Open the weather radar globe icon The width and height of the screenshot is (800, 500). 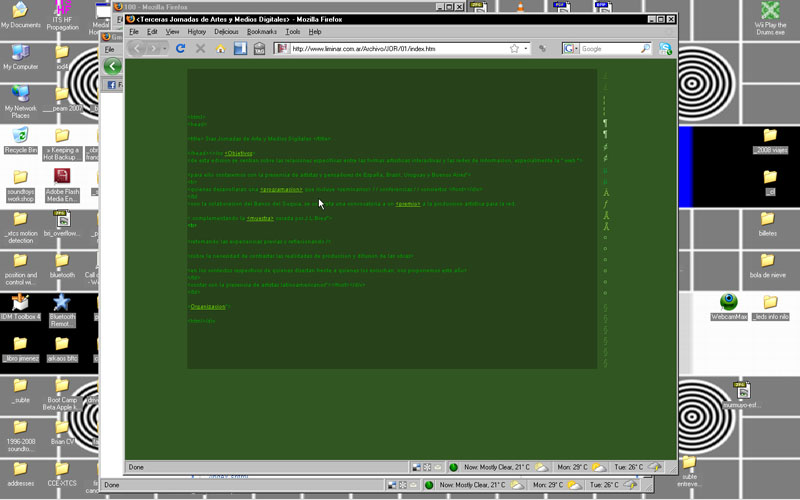point(453,467)
